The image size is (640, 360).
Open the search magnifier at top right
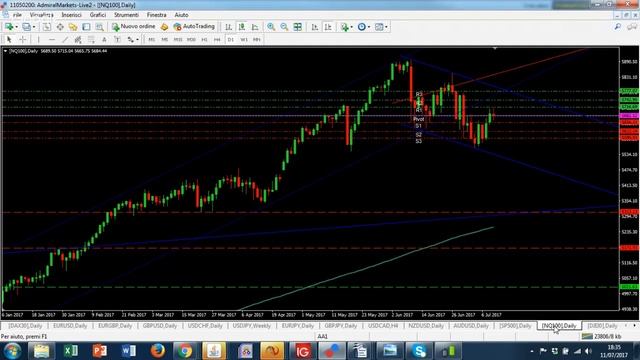[x=618, y=27]
